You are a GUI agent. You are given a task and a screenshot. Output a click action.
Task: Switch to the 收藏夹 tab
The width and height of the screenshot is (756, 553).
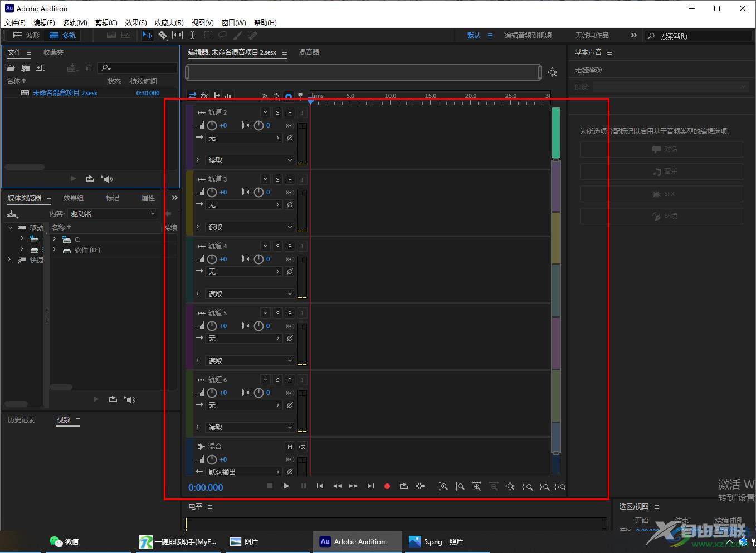[x=53, y=52]
